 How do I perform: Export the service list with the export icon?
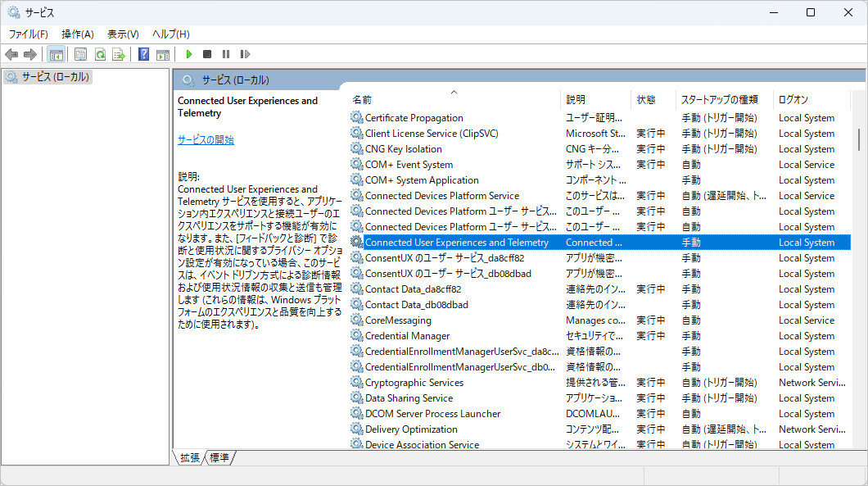pyautogui.click(x=120, y=54)
